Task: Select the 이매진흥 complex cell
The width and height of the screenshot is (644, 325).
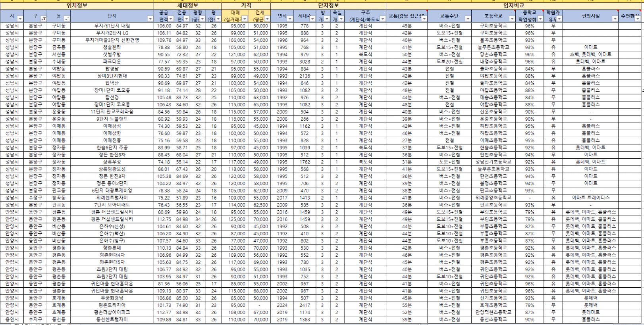Action: click(112, 140)
